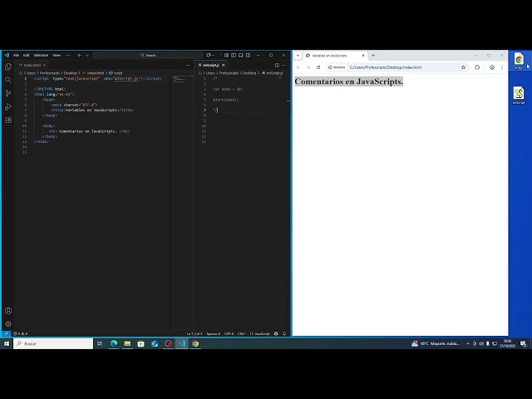Change line ending via CRLF entry
The width and height of the screenshot is (532, 399).
tap(241, 333)
